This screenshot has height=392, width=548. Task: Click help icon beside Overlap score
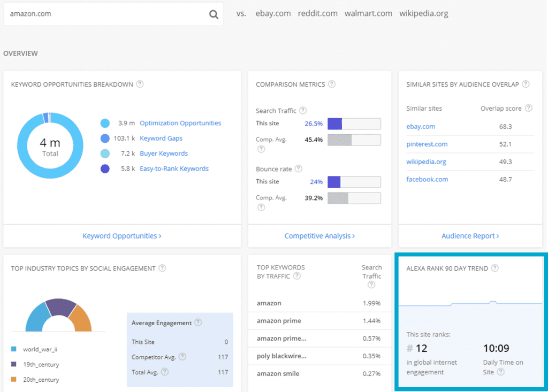(529, 108)
